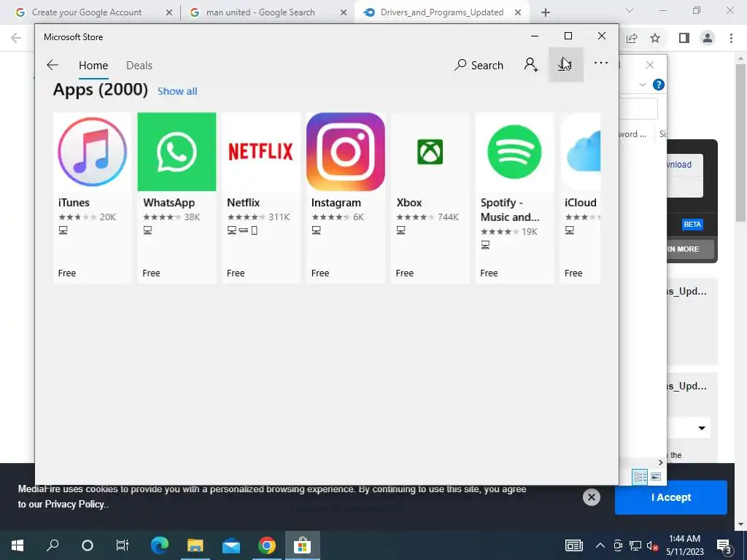
Task: Open Chrome tab search chevron
Action: click(630, 10)
